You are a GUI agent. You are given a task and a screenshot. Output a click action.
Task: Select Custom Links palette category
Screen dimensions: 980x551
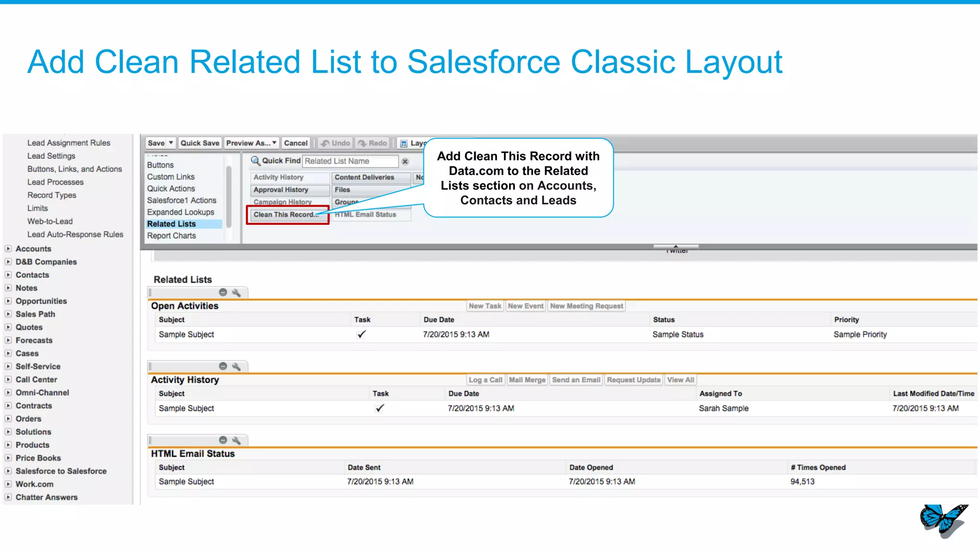tap(171, 177)
